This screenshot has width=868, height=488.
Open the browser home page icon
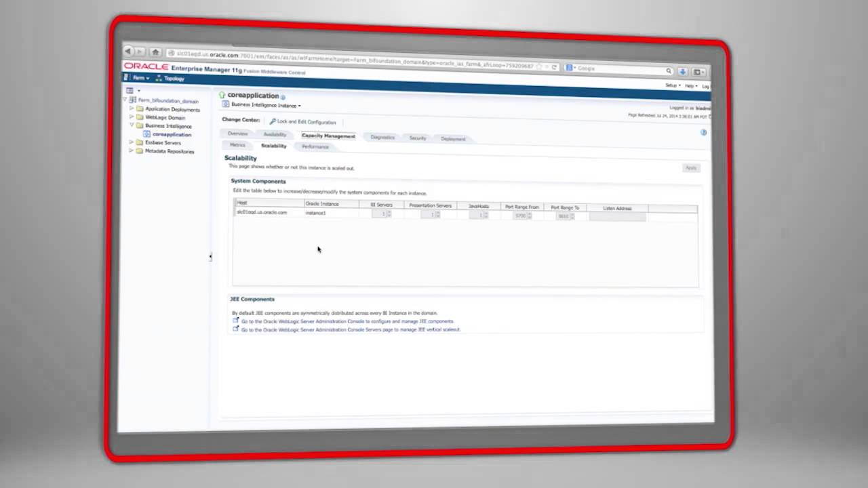click(155, 52)
